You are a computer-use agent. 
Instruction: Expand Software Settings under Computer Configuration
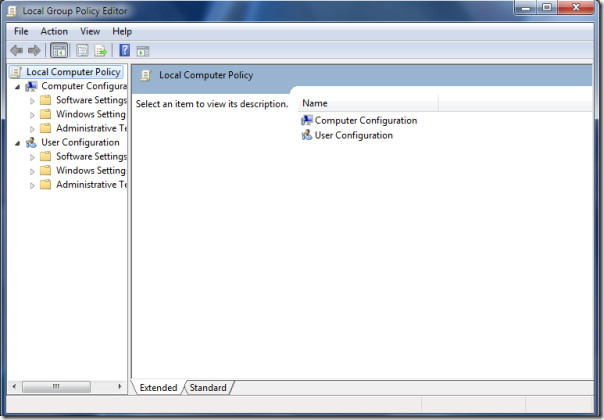pyautogui.click(x=32, y=101)
